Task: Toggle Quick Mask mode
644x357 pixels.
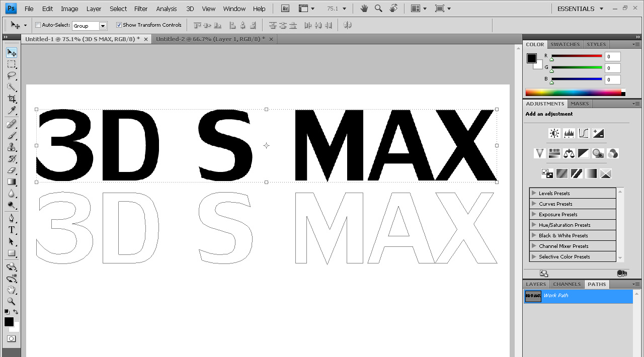Action: (x=11, y=339)
